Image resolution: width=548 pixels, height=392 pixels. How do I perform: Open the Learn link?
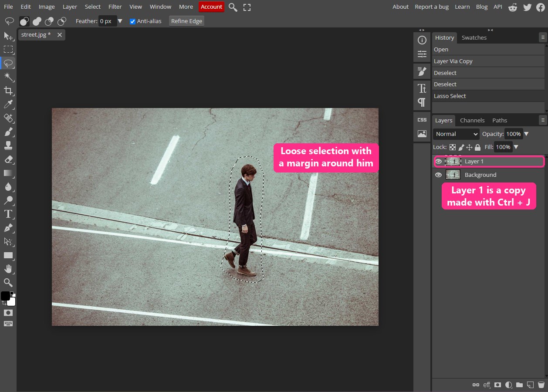tap(462, 7)
